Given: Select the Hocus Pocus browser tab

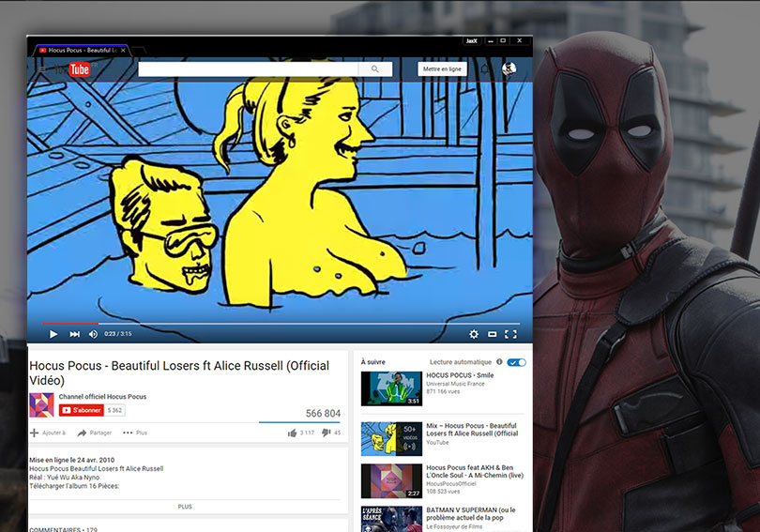Looking at the screenshot, I should [80, 50].
